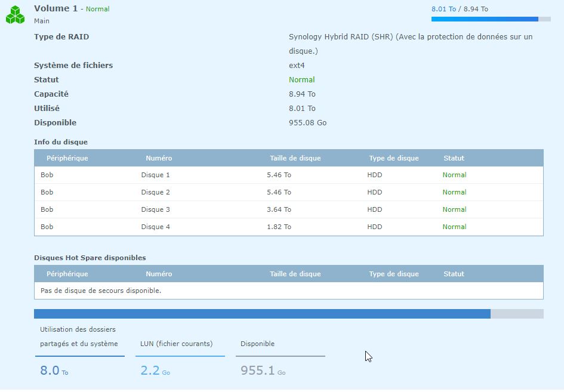Click "HDD" in the Disque 2 row
Viewport: 564px width, 392px height.
(x=374, y=192)
